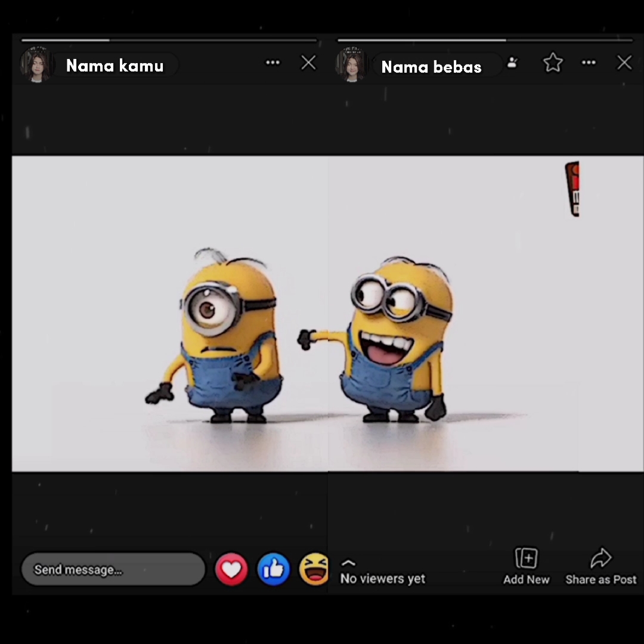Tap the Nama kamu profile picture
The image size is (644, 644).
[x=36, y=65]
